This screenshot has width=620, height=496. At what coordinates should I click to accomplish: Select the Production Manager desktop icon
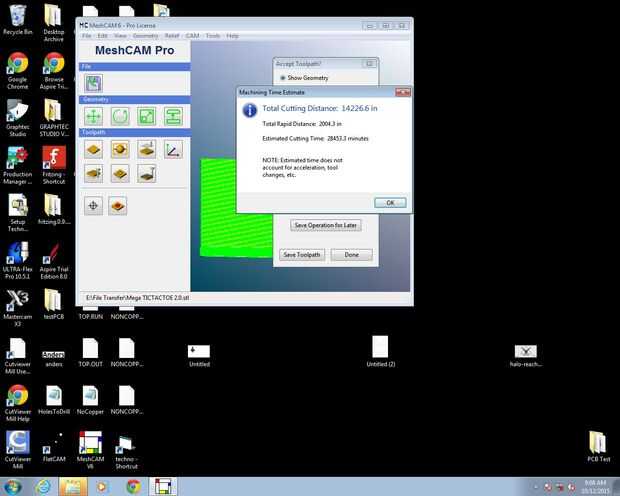18,165
